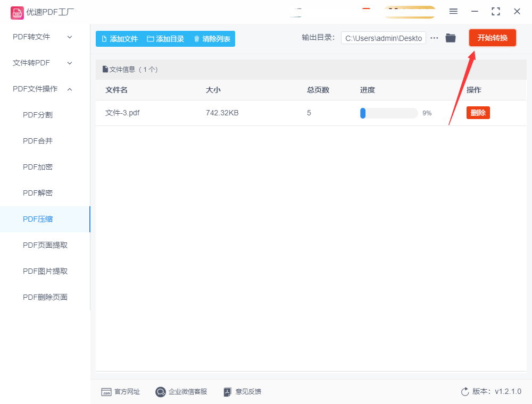Click the 意见反馈 feedback icon

[x=228, y=392]
